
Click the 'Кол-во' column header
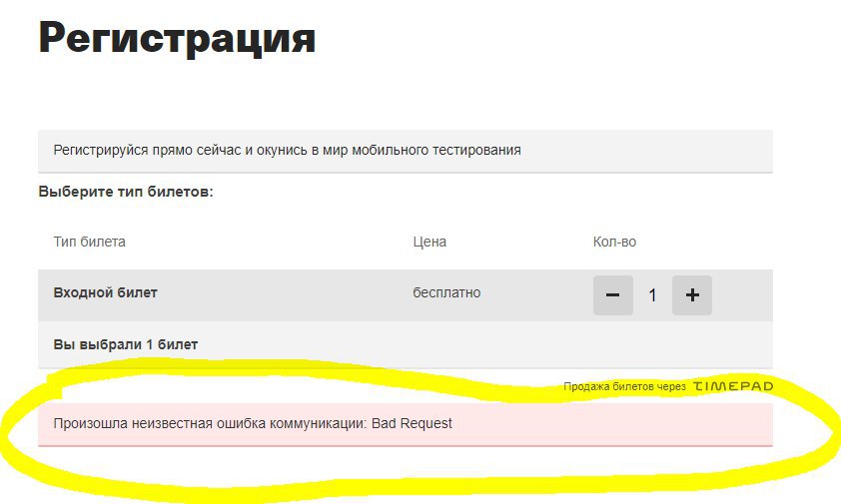pyautogui.click(x=614, y=242)
